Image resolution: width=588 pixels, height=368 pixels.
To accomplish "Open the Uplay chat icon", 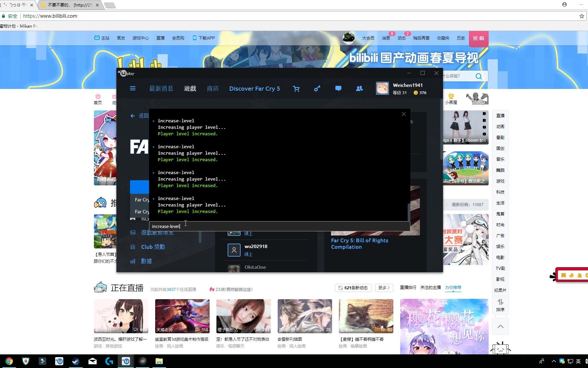I will click(x=338, y=89).
